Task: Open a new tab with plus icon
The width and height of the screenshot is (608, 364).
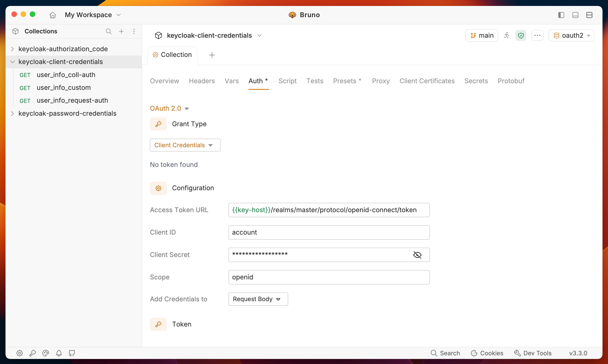Action: tap(212, 55)
